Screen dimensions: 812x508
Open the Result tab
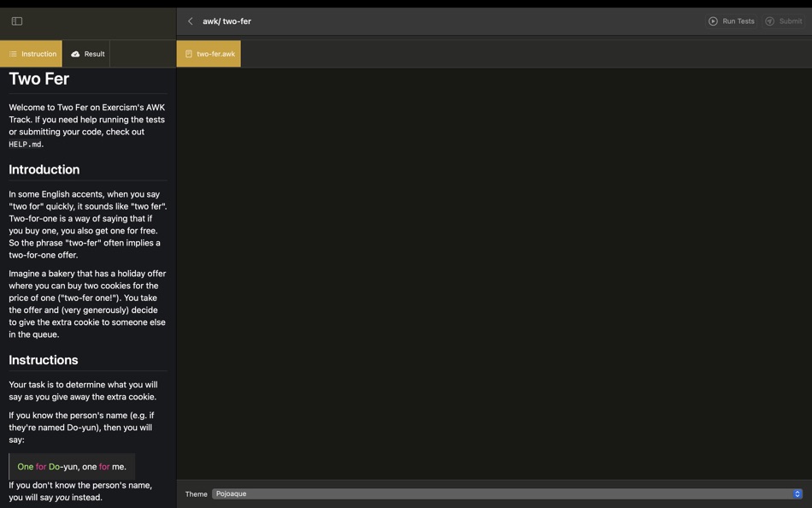click(x=86, y=54)
